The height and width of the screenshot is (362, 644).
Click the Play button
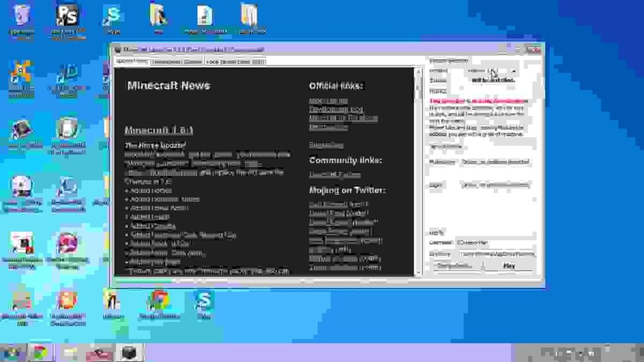[509, 266]
